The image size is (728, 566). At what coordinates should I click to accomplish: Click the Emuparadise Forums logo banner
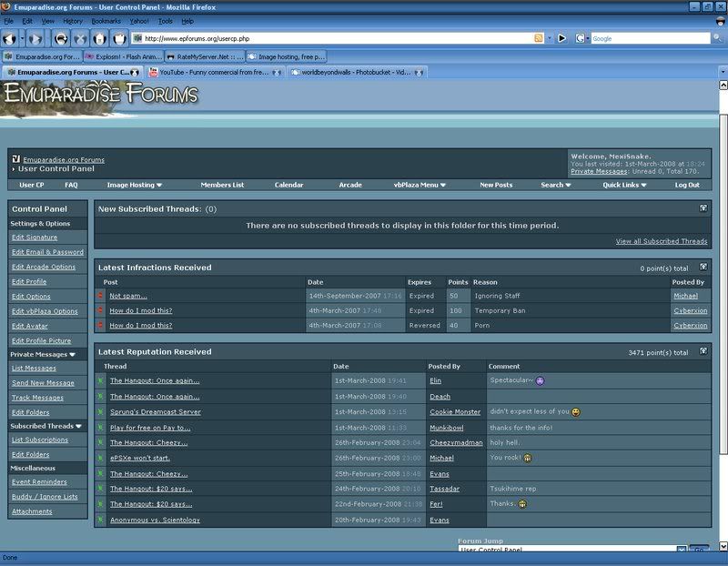tap(101, 95)
